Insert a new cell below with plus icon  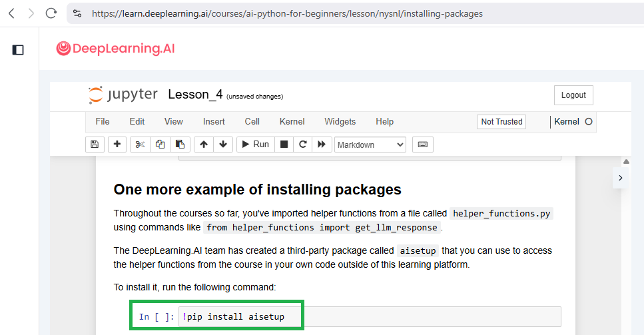tap(117, 145)
